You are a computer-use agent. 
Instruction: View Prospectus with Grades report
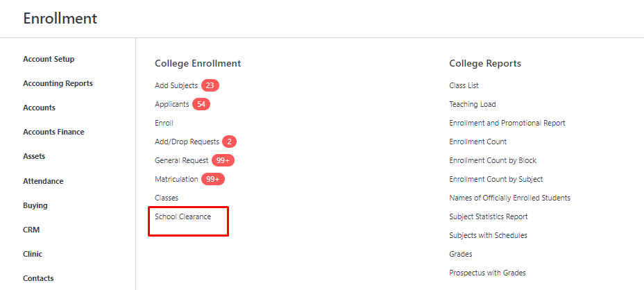tap(488, 273)
